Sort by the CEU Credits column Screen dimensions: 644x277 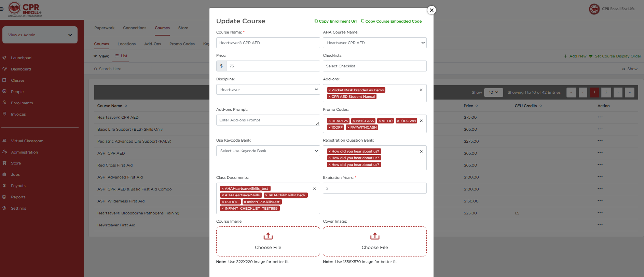(528, 106)
